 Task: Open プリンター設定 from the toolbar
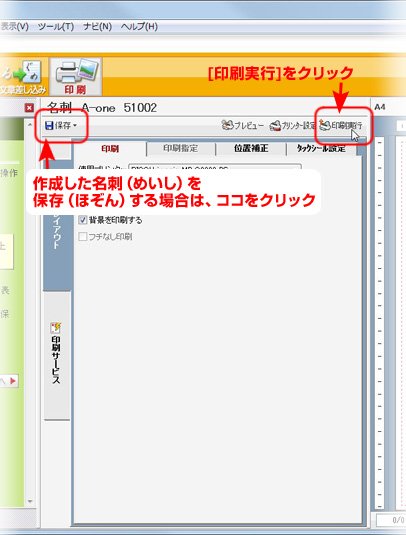(292, 126)
